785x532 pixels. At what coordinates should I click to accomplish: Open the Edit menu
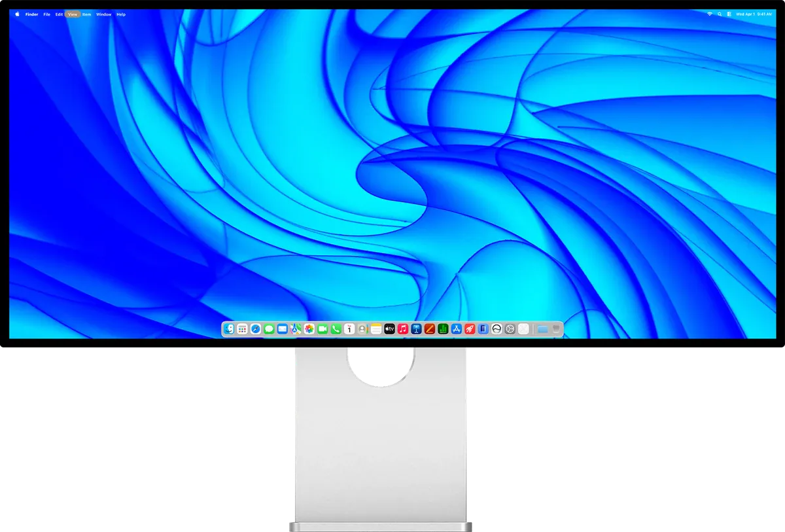point(59,14)
